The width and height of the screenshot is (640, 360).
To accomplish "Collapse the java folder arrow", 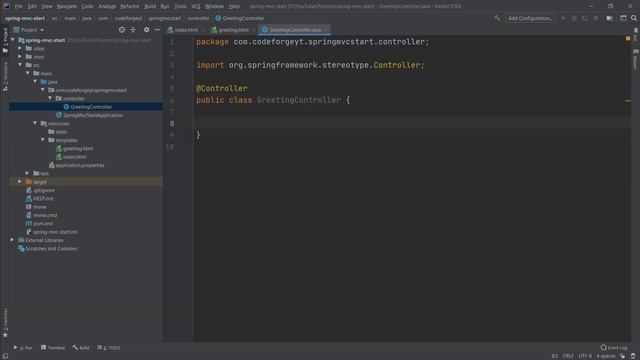I will [35, 82].
